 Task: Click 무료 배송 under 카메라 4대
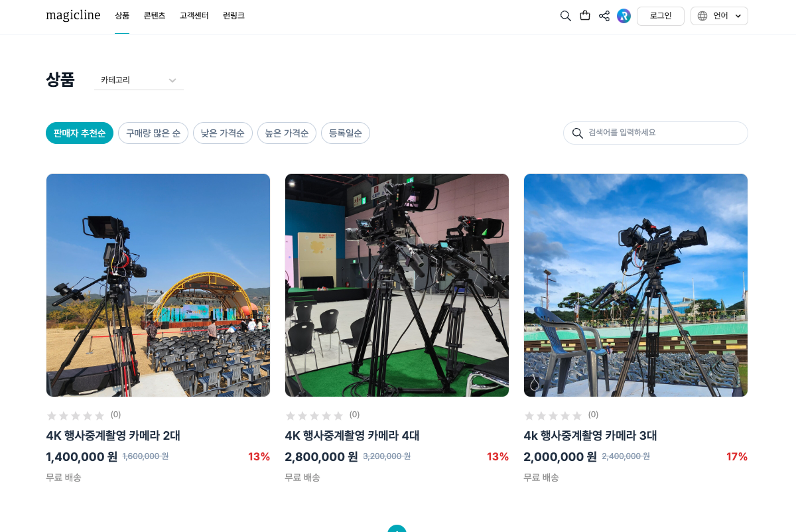(302, 478)
